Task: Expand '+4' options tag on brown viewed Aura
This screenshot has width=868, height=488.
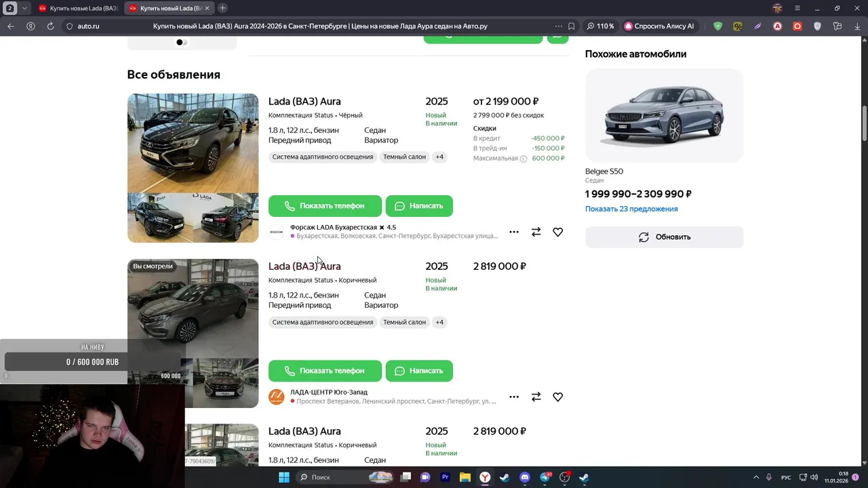Action: [x=439, y=323]
